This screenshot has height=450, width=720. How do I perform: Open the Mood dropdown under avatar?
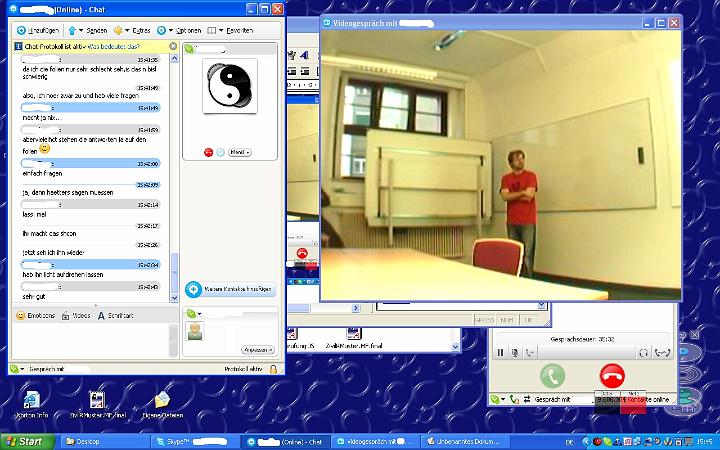coord(240,152)
